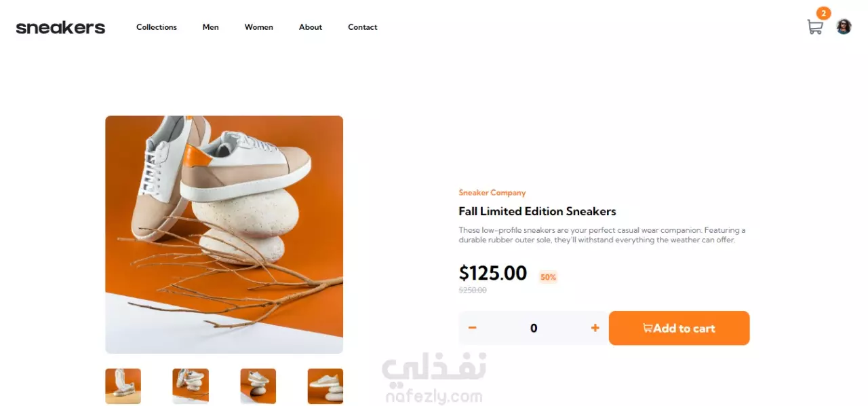Increase quantity with the plus icon
This screenshot has width=868, height=406.
(595, 328)
